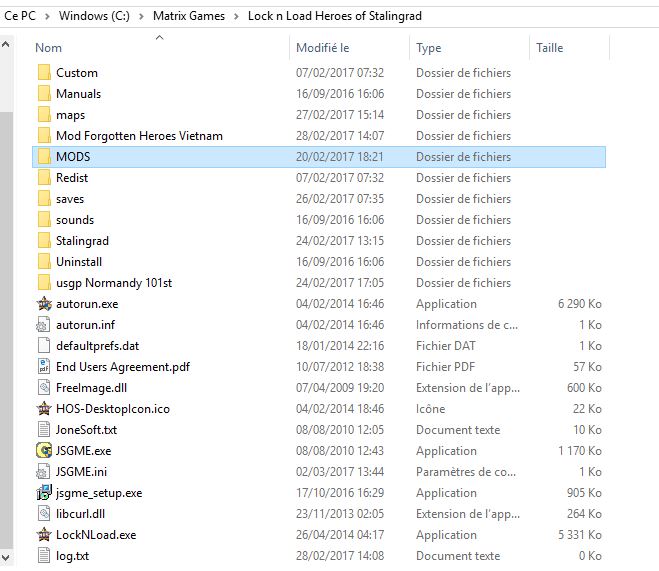Expand the chevron after Matrix Games
This screenshot has width=659, height=571.
coord(236,16)
